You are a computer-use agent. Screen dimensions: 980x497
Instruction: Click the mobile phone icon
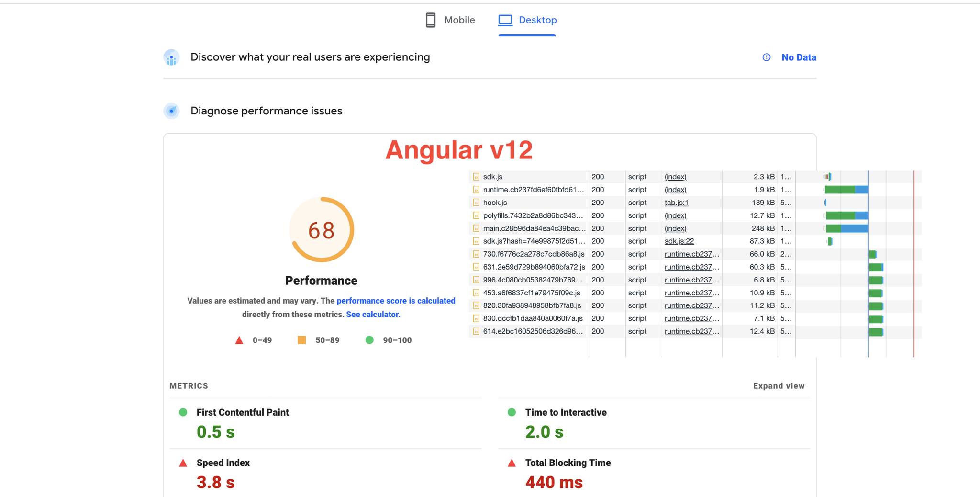click(x=431, y=20)
